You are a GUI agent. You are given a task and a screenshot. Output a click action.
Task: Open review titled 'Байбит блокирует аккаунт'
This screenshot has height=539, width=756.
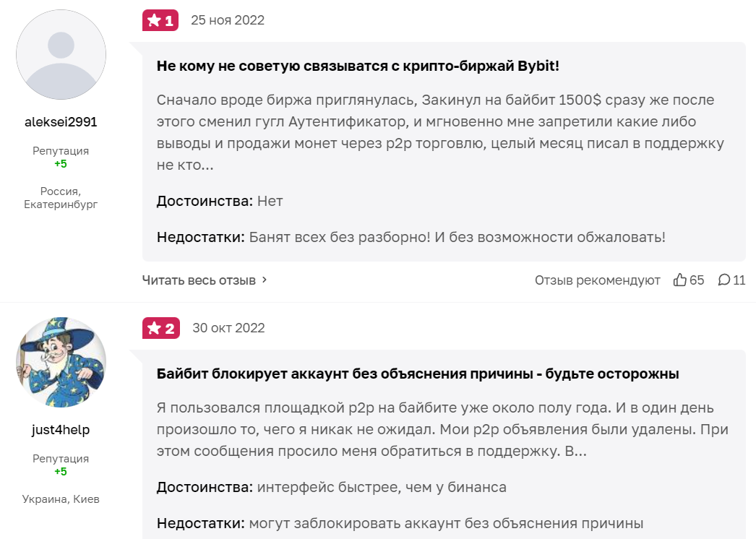418,374
